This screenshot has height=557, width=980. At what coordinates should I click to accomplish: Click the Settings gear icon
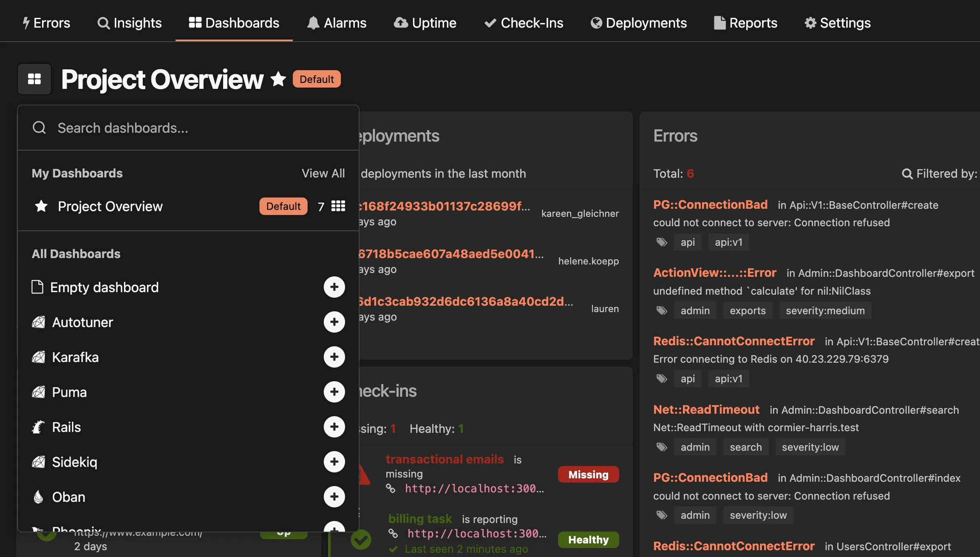810,23
